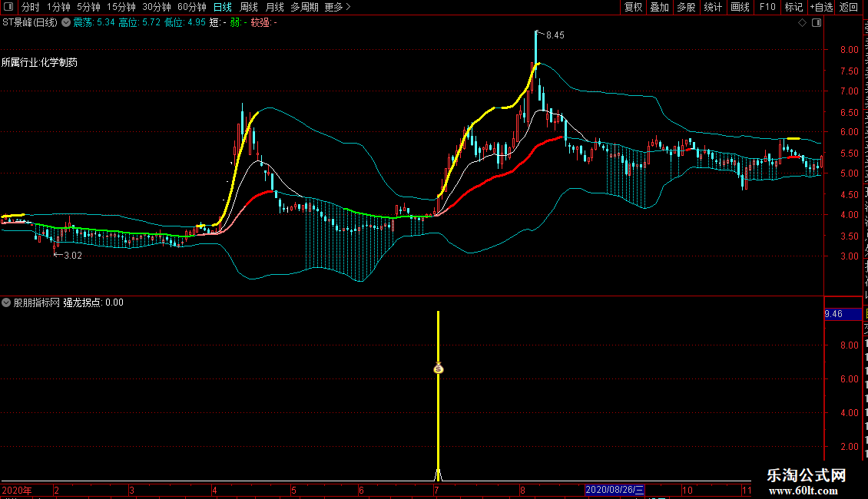Switch to the 分时 intraday tab
Viewport: 868px width, 499px height.
click(30, 7)
